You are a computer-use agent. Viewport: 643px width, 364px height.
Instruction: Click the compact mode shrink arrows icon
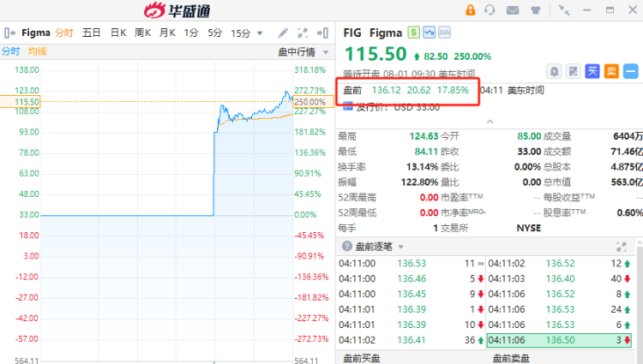564,9
